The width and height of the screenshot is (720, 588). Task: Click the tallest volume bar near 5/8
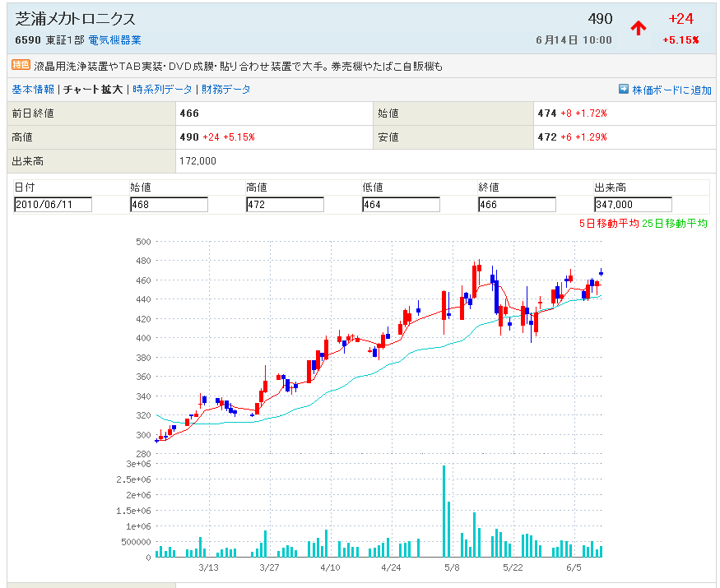tap(444, 510)
